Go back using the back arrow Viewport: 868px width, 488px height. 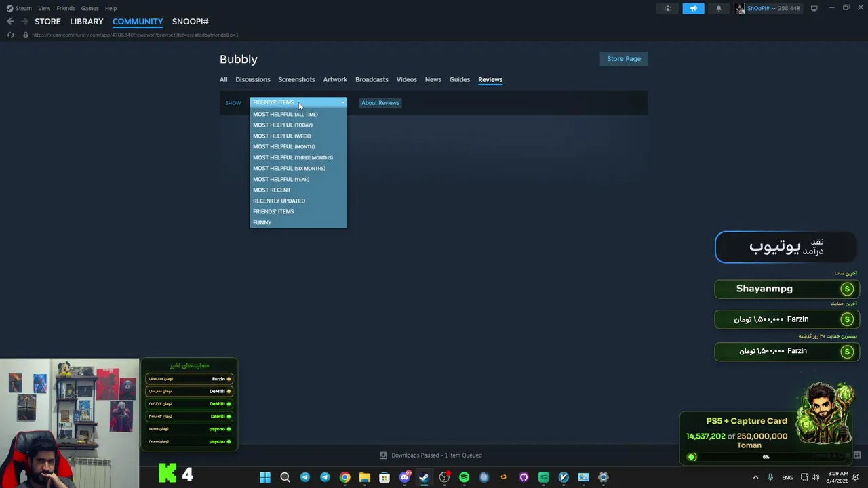click(x=10, y=22)
